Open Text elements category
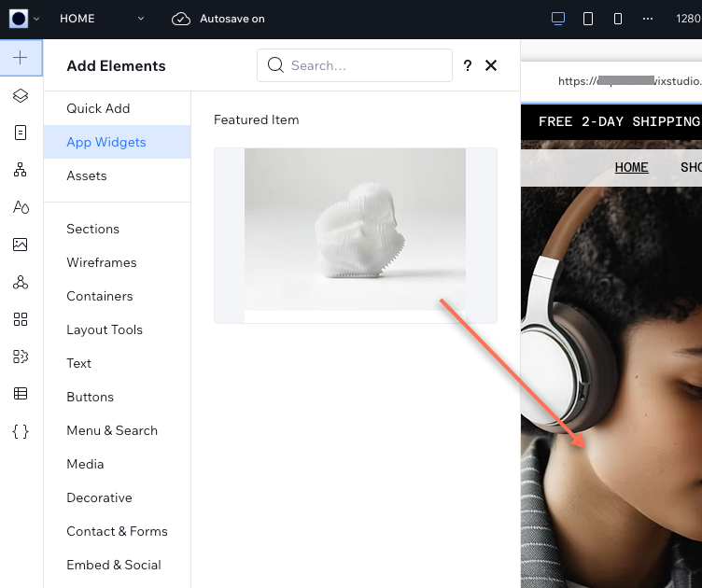 point(118,363)
